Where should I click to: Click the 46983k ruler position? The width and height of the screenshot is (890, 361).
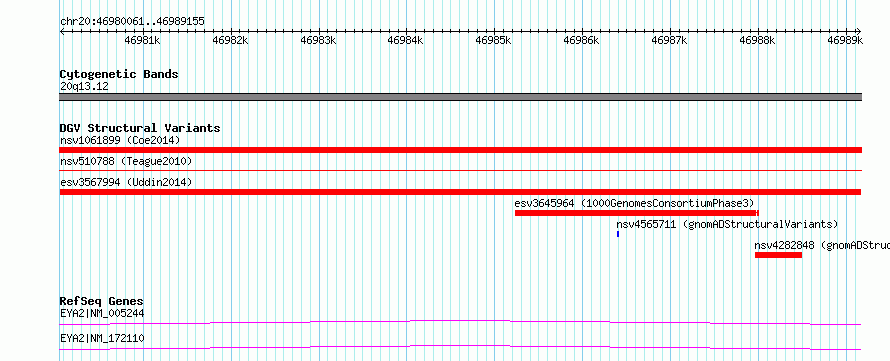(318, 40)
